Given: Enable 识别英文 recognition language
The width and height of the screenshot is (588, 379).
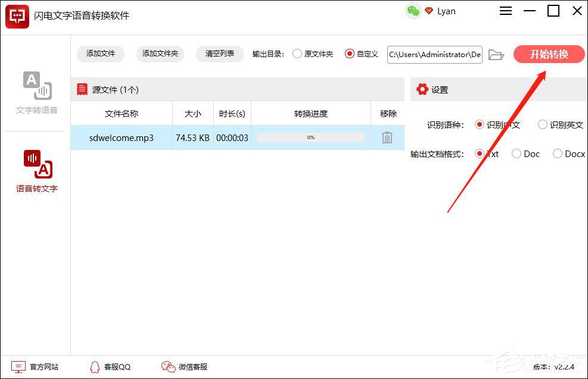Looking at the screenshot, I should tap(542, 124).
